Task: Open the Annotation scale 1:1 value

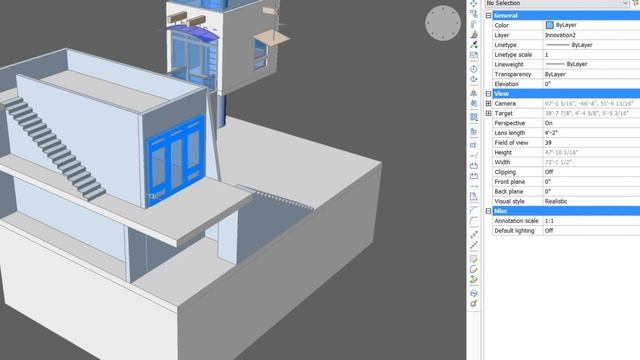Action: tap(591, 221)
